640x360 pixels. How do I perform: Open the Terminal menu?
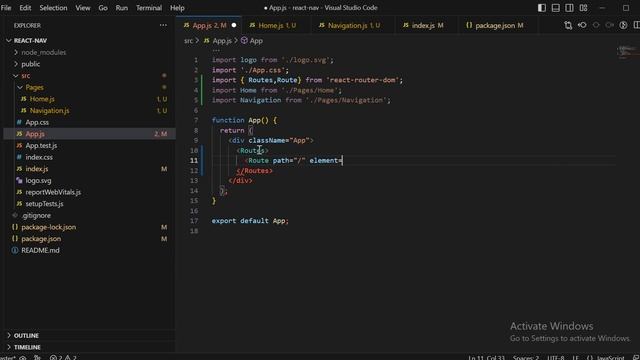point(149,8)
